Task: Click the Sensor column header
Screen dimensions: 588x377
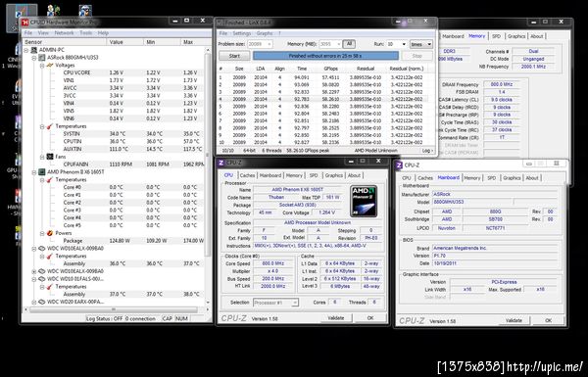Action: click(x=65, y=42)
